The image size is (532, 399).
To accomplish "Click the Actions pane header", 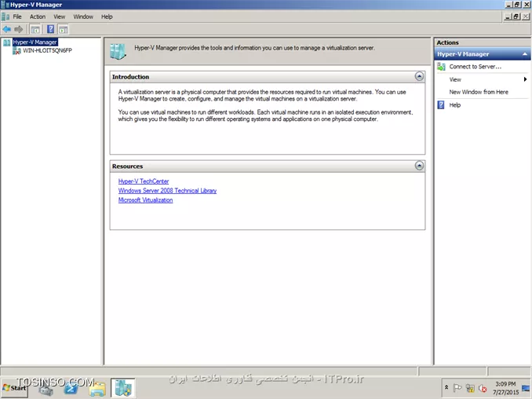I will point(482,42).
